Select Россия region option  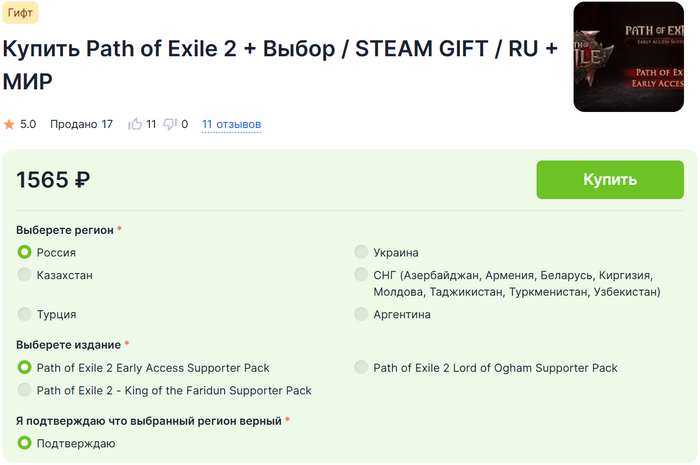[25, 253]
